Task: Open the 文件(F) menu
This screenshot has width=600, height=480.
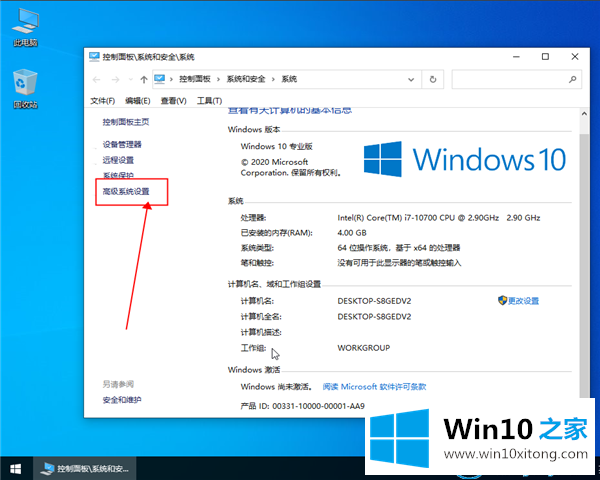Action: tap(103, 101)
